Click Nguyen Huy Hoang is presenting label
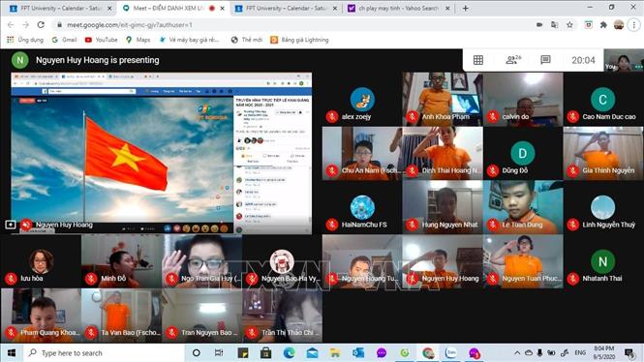 click(x=98, y=60)
